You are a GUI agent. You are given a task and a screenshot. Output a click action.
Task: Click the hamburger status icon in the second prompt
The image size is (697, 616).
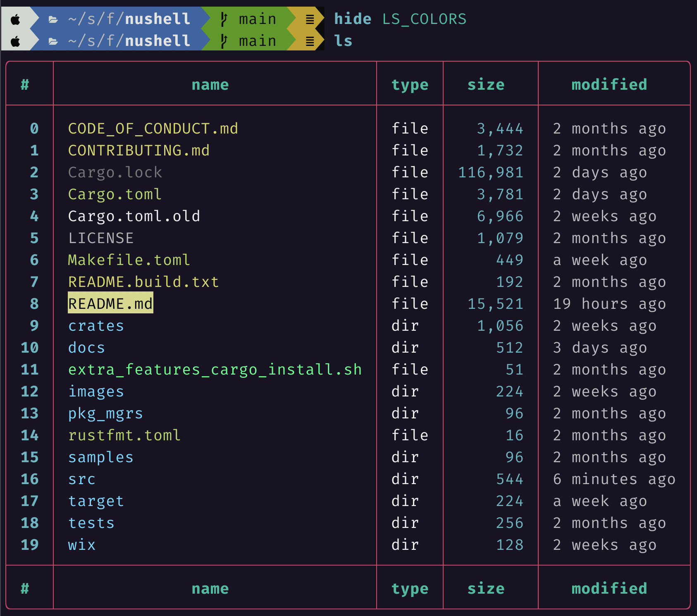tap(309, 40)
